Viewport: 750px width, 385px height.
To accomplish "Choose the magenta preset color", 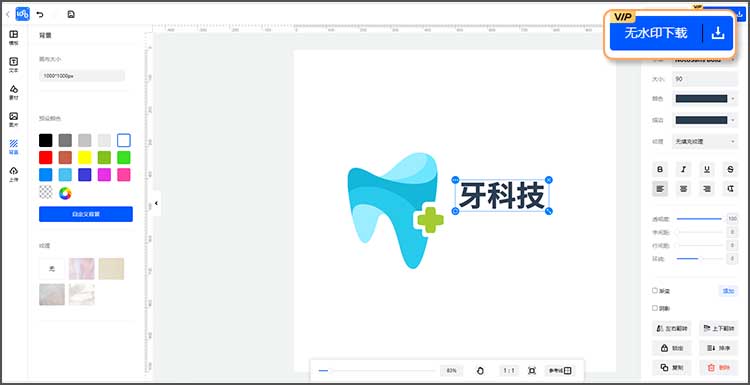I will click(x=104, y=175).
